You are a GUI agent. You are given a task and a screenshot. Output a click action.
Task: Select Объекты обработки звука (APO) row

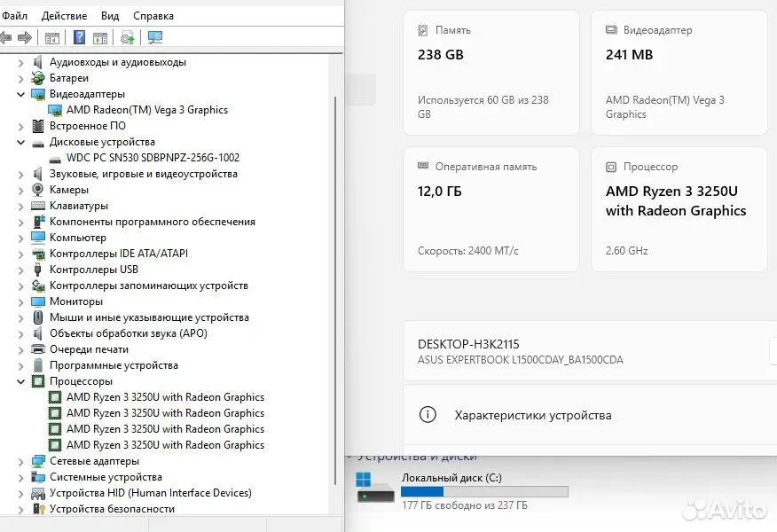click(x=129, y=333)
